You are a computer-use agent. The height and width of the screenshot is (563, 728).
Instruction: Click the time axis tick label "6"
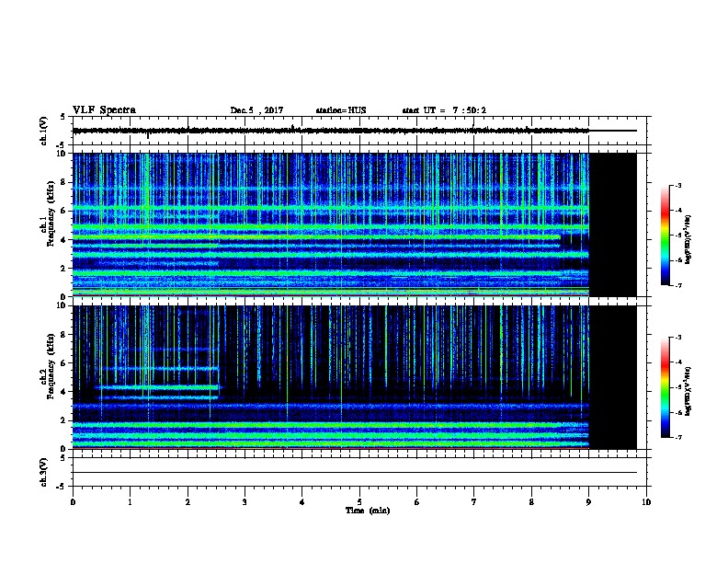[x=417, y=501]
